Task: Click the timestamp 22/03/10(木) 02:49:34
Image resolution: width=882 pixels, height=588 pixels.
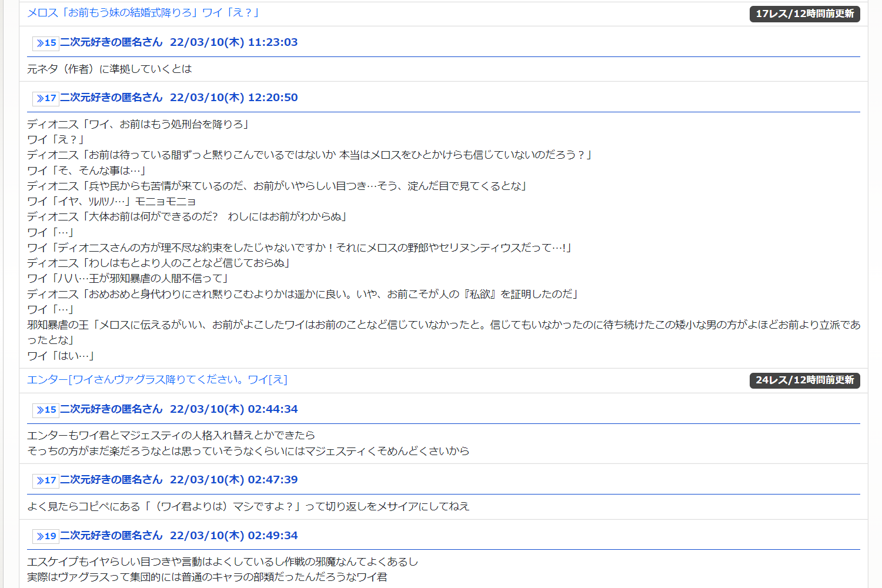Action: (233, 536)
